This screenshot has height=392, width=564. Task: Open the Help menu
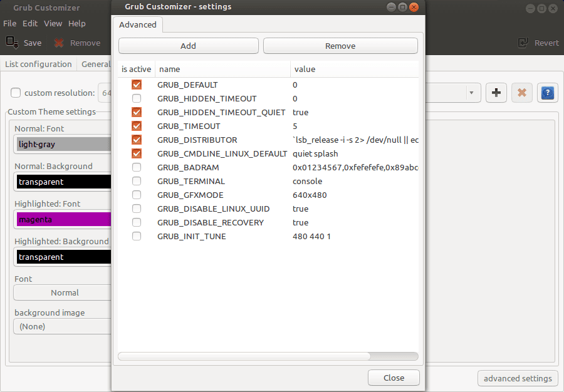tap(76, 23)
